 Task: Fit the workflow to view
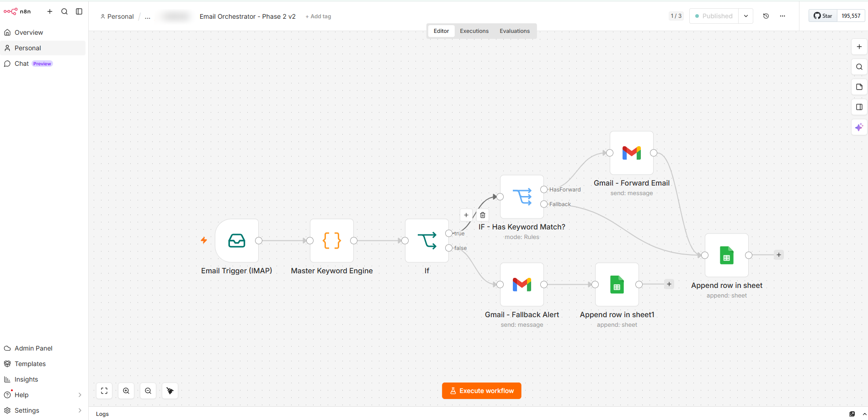[104, 391]
